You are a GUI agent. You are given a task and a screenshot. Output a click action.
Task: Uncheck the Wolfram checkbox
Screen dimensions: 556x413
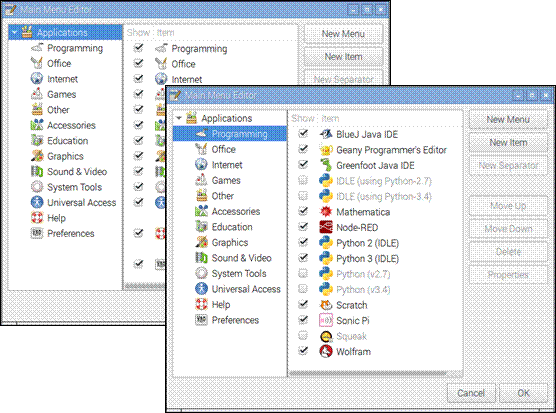(x=303, y=351)
